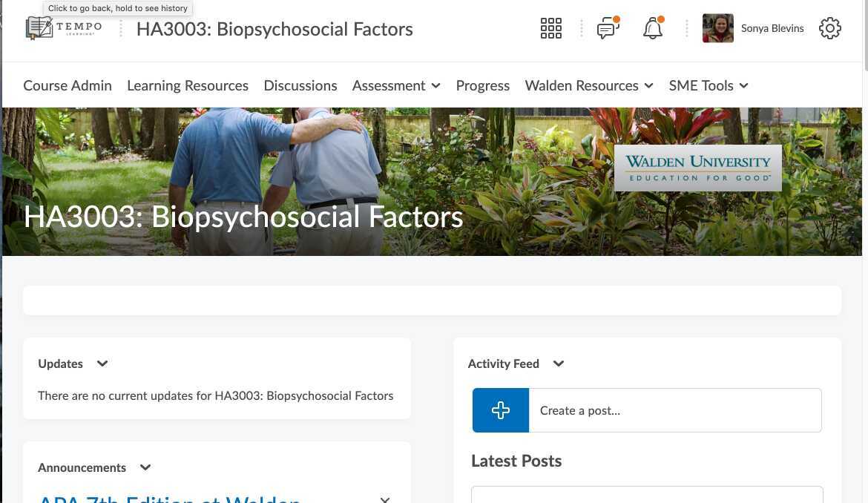Screen dimensions: 868x503
Task: Open the course selector grid icon
Action: [550, 28]
